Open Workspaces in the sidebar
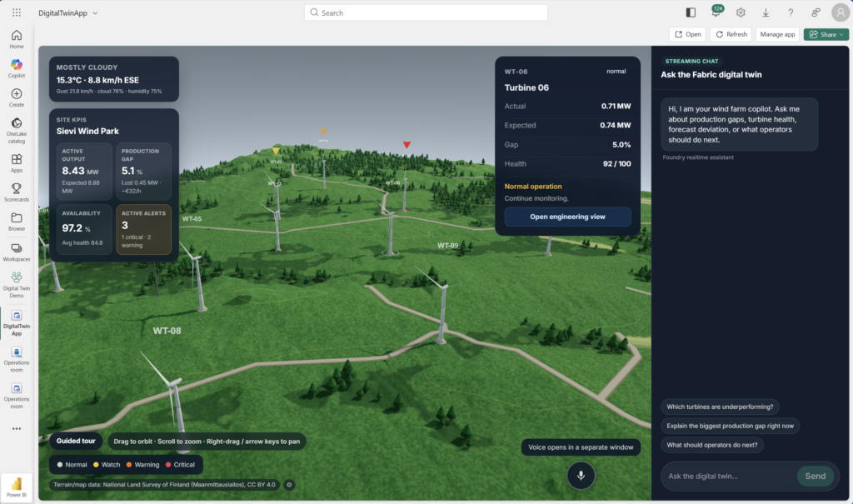 coord(17,252)
